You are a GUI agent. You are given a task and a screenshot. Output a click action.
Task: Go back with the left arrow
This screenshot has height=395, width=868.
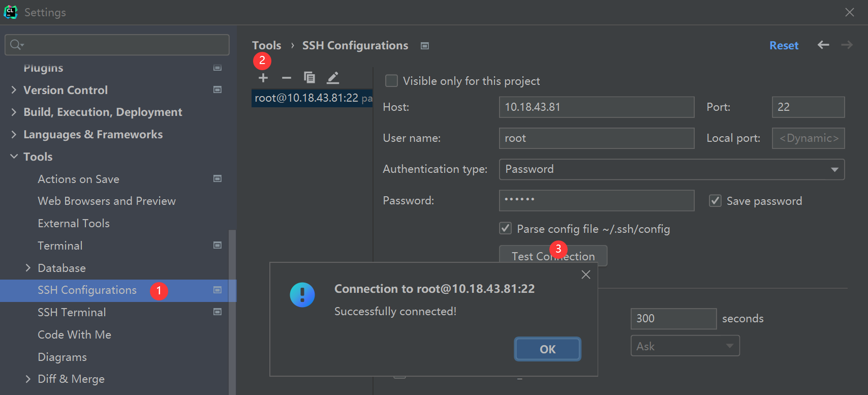coord(823,45)
